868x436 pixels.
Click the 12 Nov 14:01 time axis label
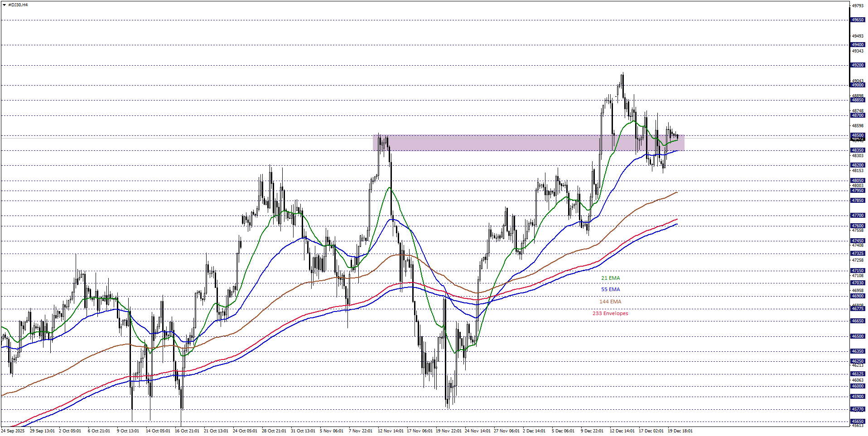390,431
